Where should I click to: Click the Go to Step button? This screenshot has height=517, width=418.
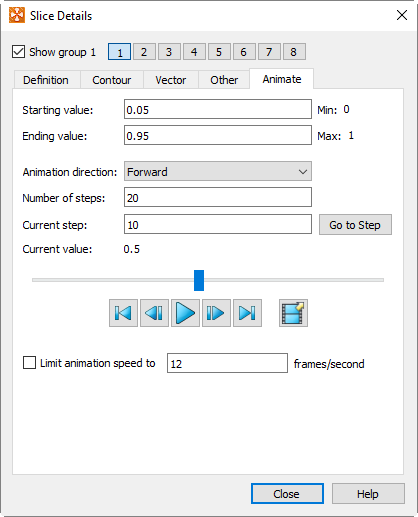pos(355,225)
